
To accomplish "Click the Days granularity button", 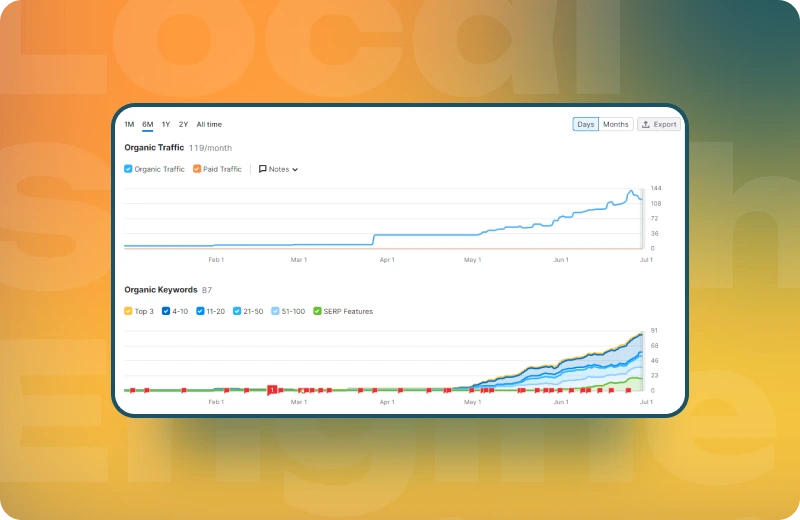I will (x=586, y=125).
